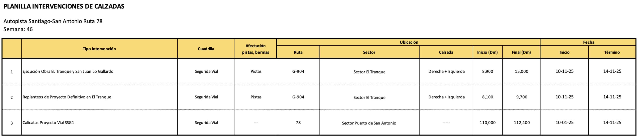Image resolution: width=644 pixels, height=140 pixels.
Task: Click the 'Final (Dm)' column header
Action: pyautogui.click(x=521, y=52)
